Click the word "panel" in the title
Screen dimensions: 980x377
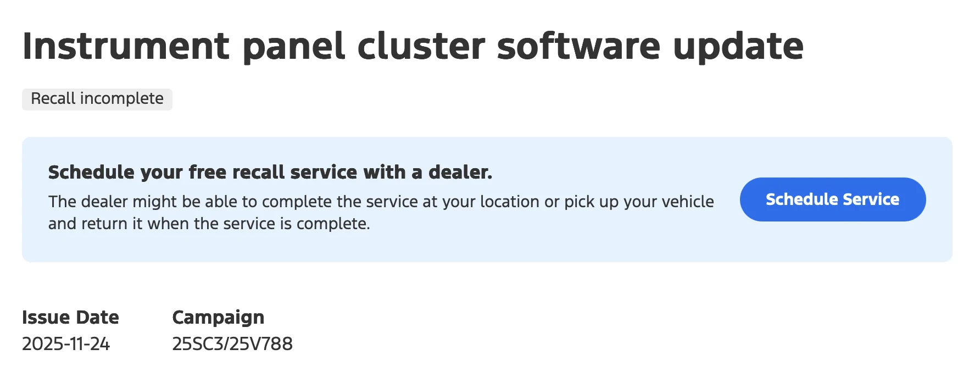click(x=293, y=46)
